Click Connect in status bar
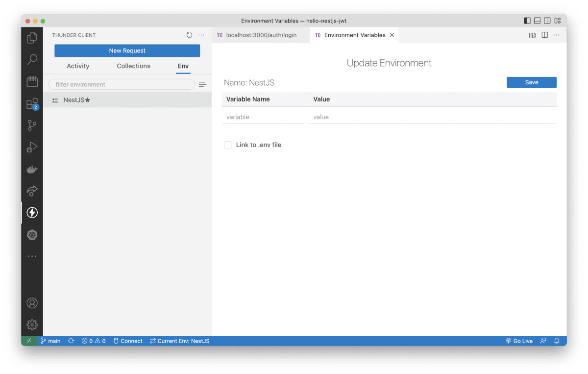The image size is (588, 374). (x=128, y=341)
